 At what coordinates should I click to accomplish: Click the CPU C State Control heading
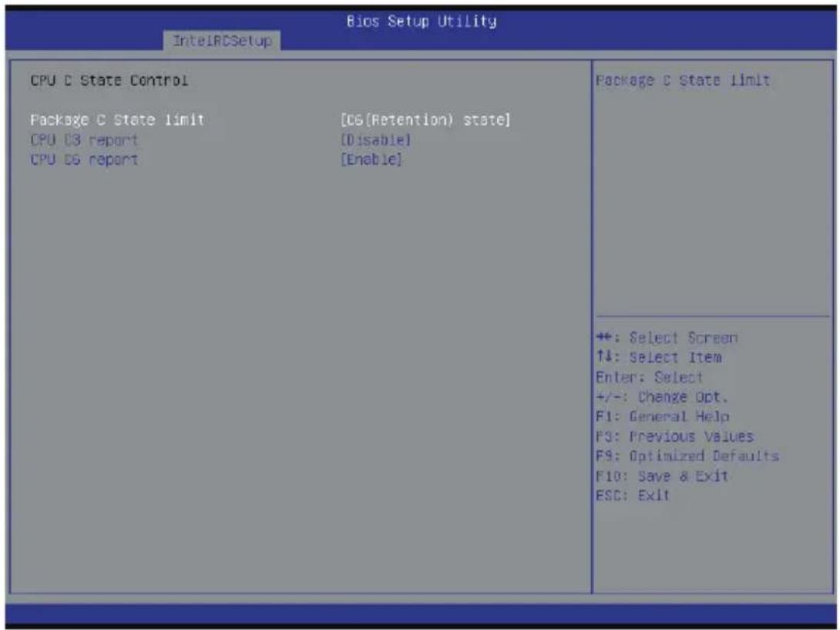pos(109,80)
